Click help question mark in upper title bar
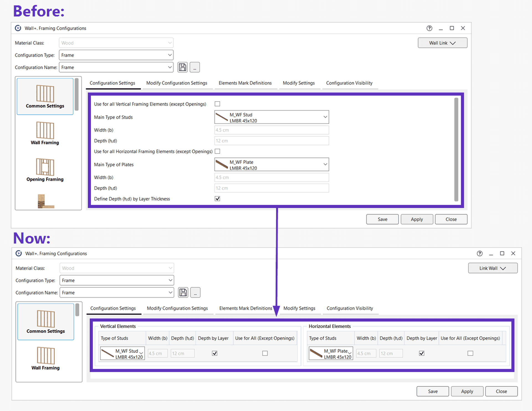The height and width of the screenshot is (411, 532). coord(429,28)
